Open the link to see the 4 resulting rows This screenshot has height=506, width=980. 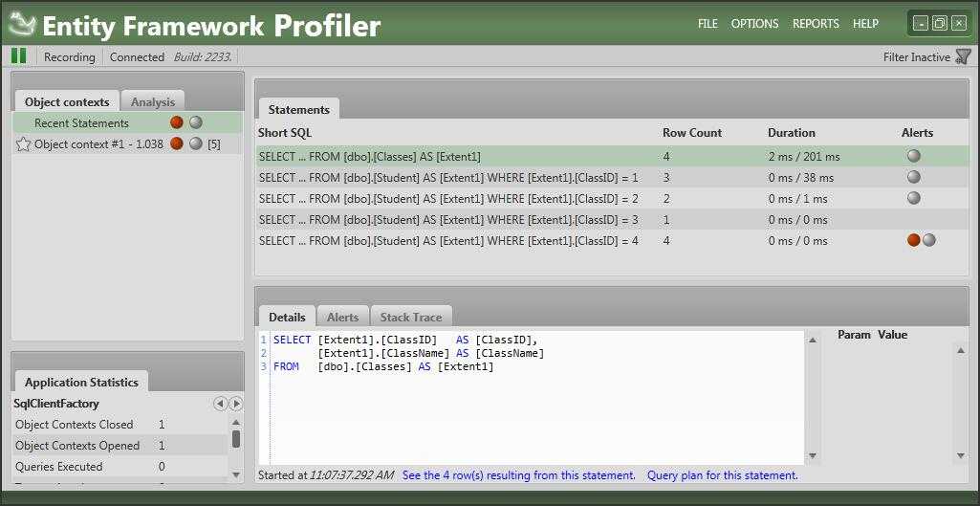pyautogui.click(x=519, y=475)
